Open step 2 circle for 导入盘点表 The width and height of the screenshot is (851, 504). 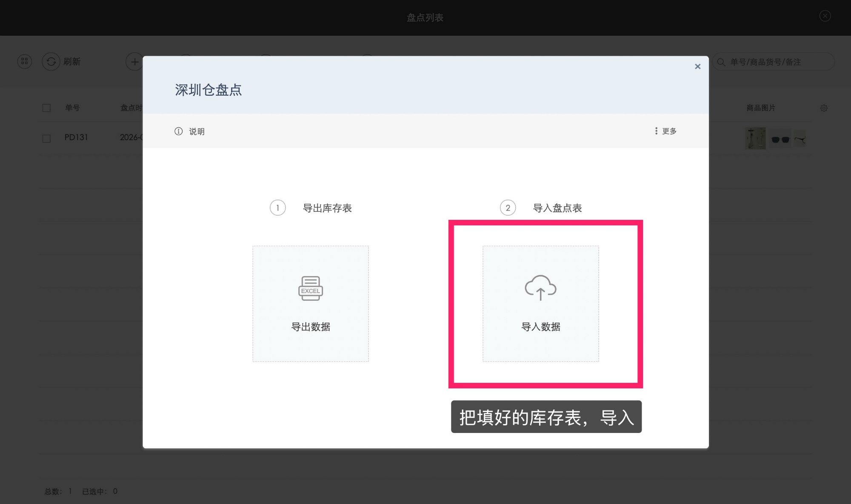point(507,208)
